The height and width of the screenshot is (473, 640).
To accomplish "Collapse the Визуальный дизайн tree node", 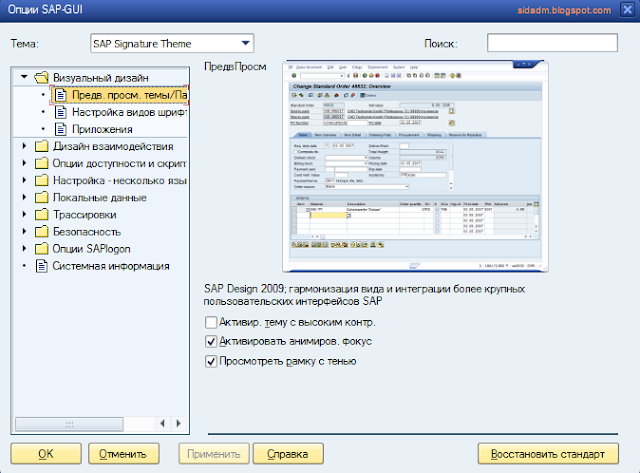I will (x=24, y=77).
